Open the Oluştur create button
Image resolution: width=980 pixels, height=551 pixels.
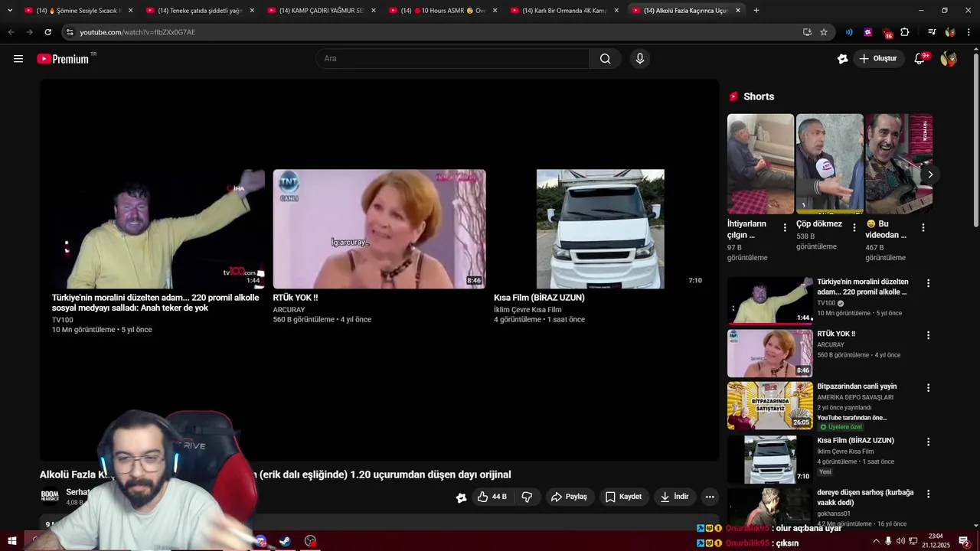point(877,59)
